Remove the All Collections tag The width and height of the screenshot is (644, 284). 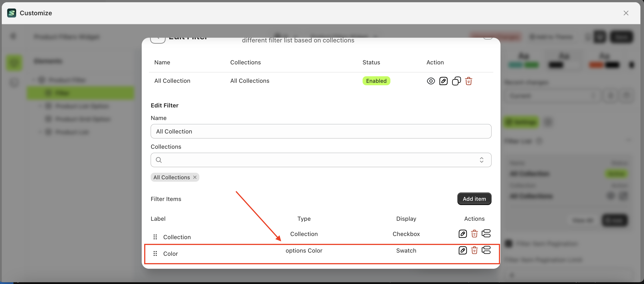point(195,177)
